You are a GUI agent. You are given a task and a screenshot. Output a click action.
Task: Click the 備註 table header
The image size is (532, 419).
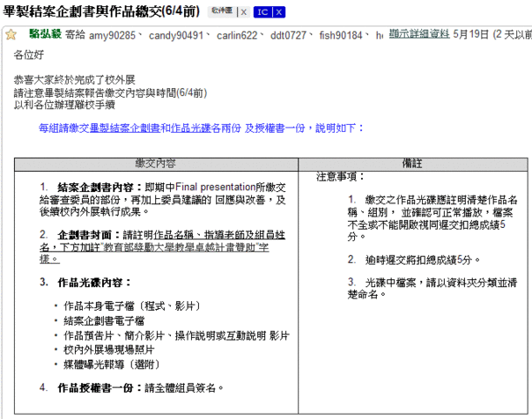click(x=416, y=164)
